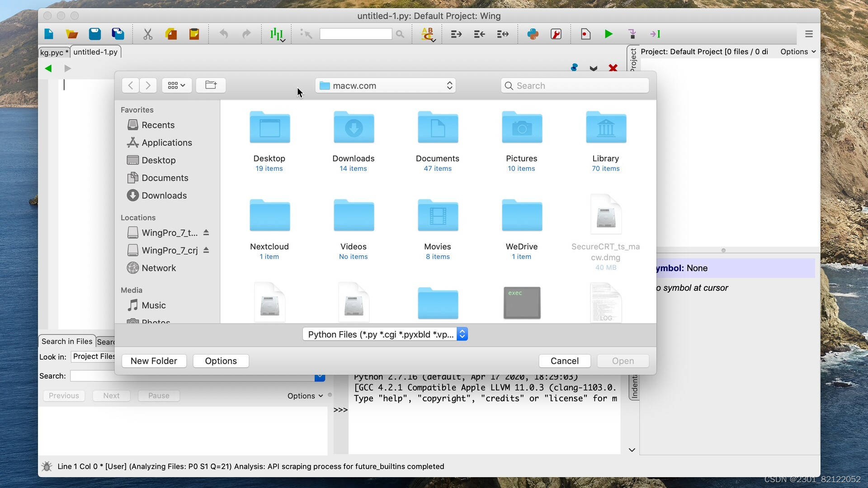Select the Downloads folder thumbnail

pos(354,127)
